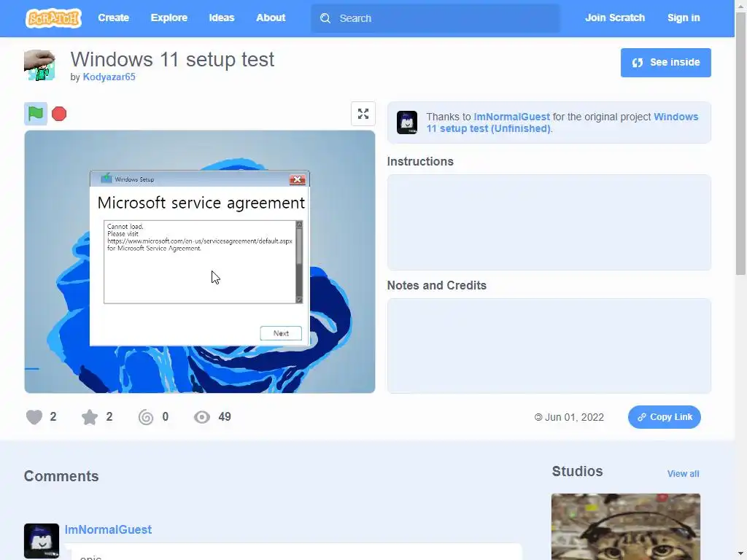Click Sign in

pyautogui.click(x=683, y=17)
